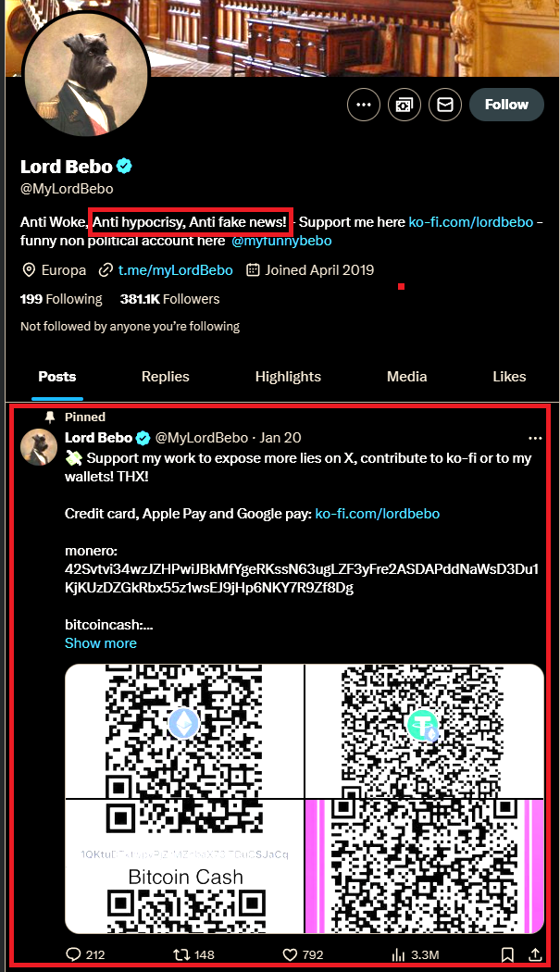Open the profile more-options ellipsis button
560x972 pixels.
364,105
